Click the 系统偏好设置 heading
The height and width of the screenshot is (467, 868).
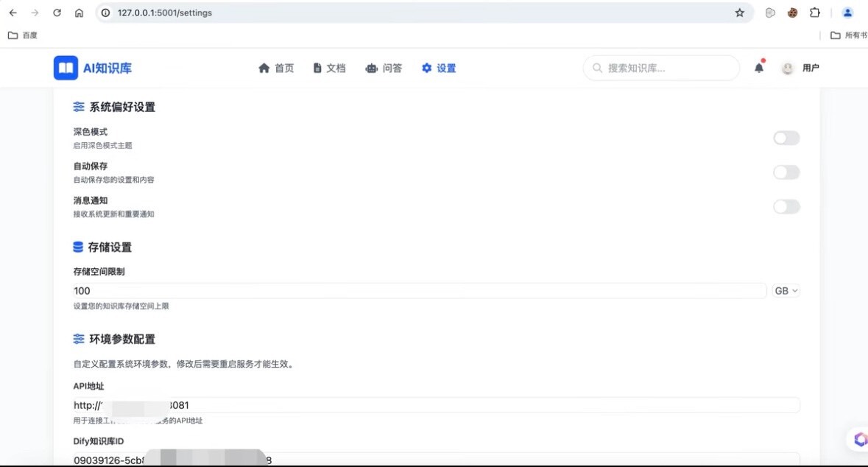pyautogui.click(x=122, y=107)
